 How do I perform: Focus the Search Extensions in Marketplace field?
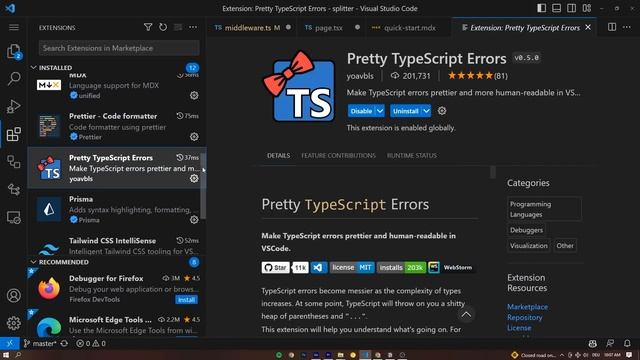point(119,48)
